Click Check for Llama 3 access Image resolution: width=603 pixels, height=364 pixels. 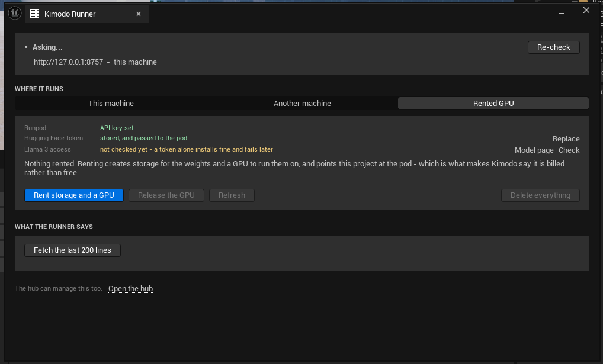[569, 150]
